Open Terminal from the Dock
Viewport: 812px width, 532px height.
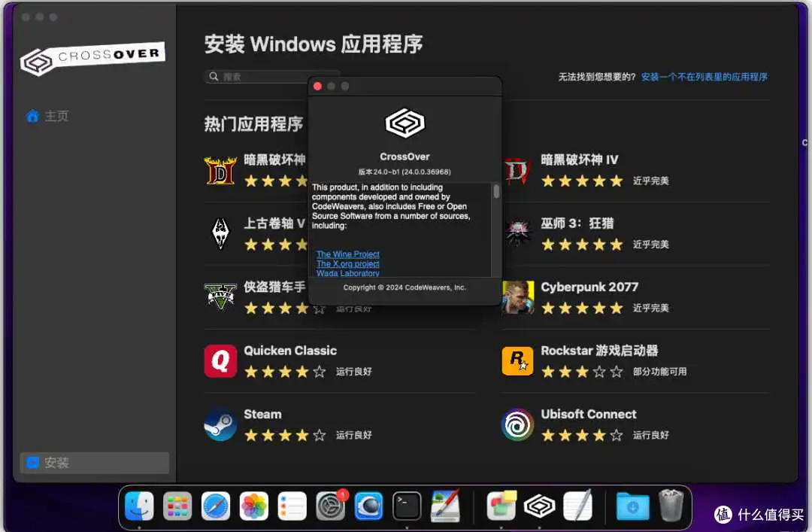(407, 506)
